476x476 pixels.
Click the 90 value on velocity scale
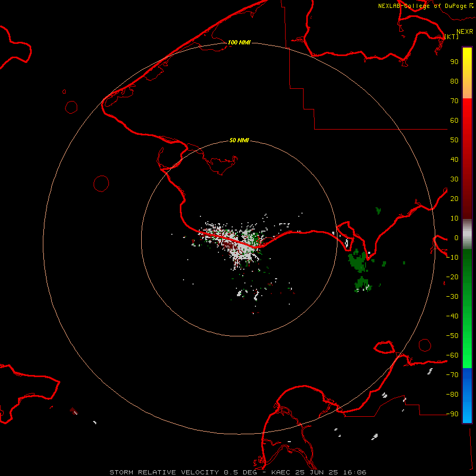454,62
